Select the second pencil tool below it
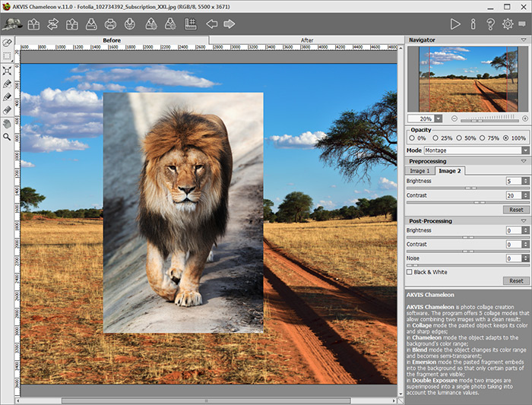532x405 pixels. tap(7, 97)
